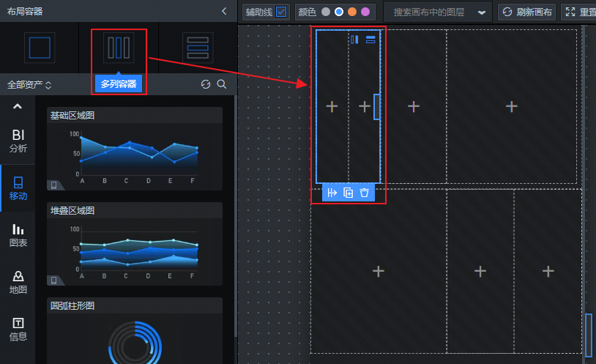596x364 pixels.
Task: Select the multi-column container layout icon
Action: (119, 48)
